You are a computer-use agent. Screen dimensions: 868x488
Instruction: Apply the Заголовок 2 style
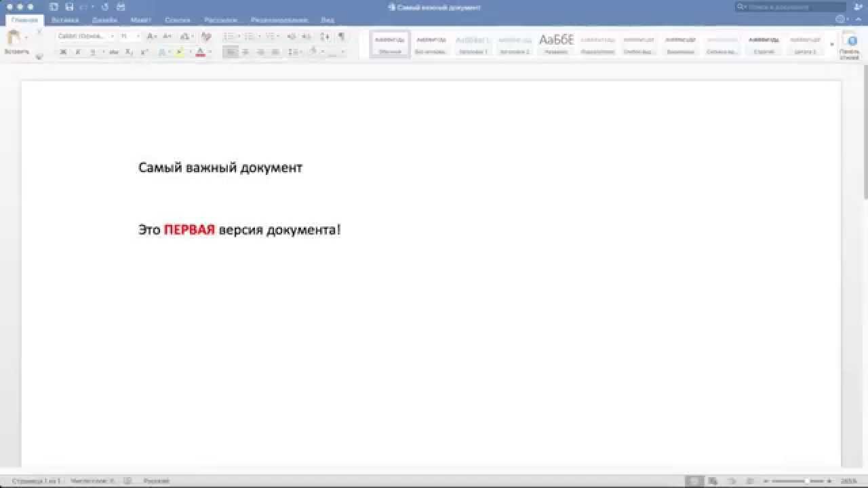tap(514, 45)
